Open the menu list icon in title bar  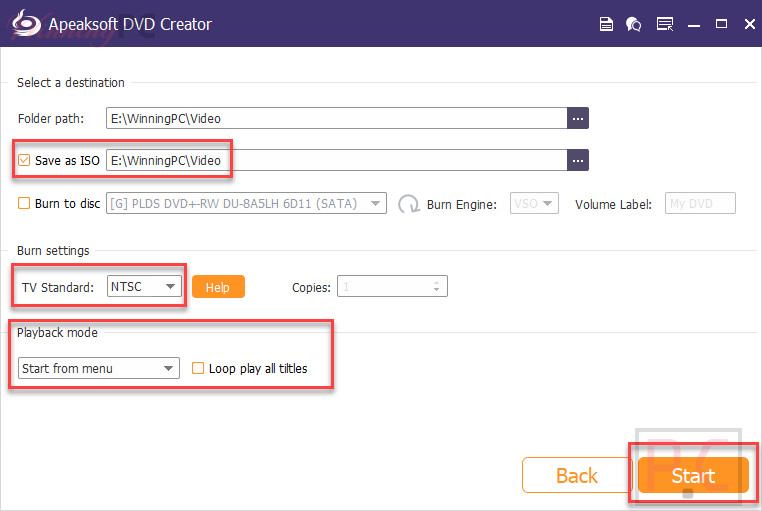tap(665, 24)
